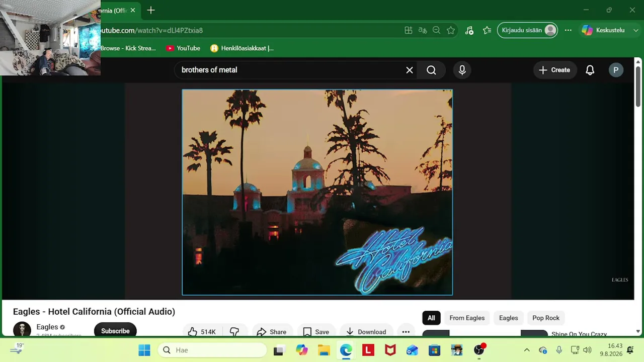Close the Hotel California browser tab
This screenshot has height=362, width=644.
pyautogui.click(x=133, y=10)
